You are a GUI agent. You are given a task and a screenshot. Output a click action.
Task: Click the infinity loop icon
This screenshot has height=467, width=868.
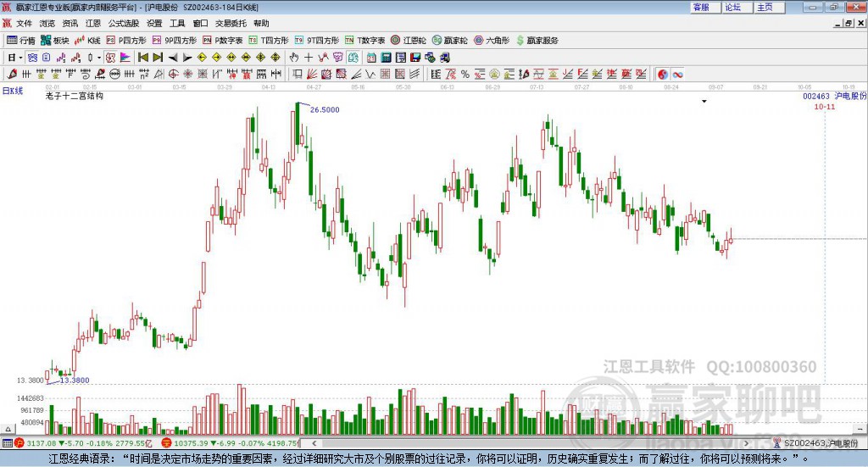(677, 74)
